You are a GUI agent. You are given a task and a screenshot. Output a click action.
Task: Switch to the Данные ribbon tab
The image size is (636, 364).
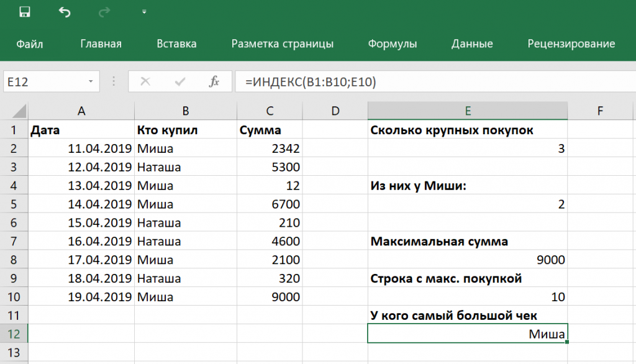click(472, 43)
